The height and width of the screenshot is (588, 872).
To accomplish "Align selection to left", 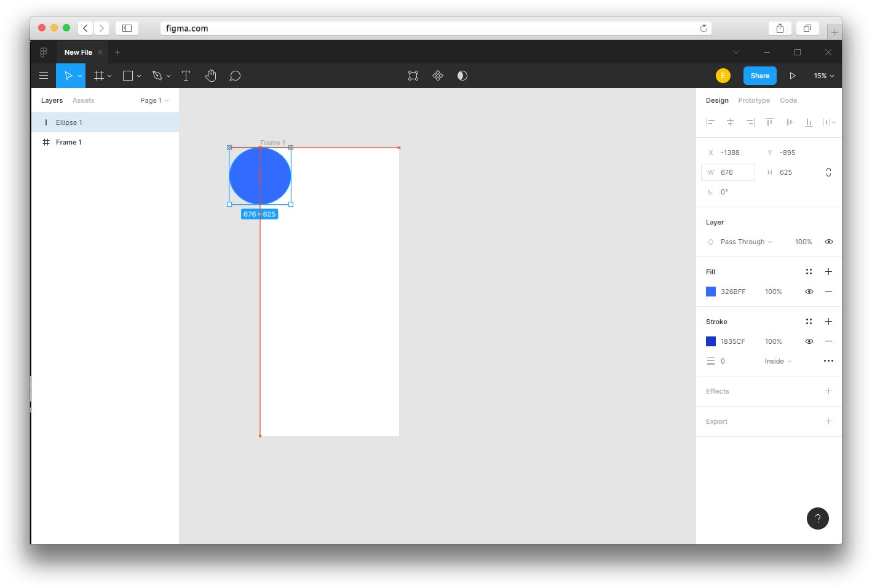I will point(710,122).
